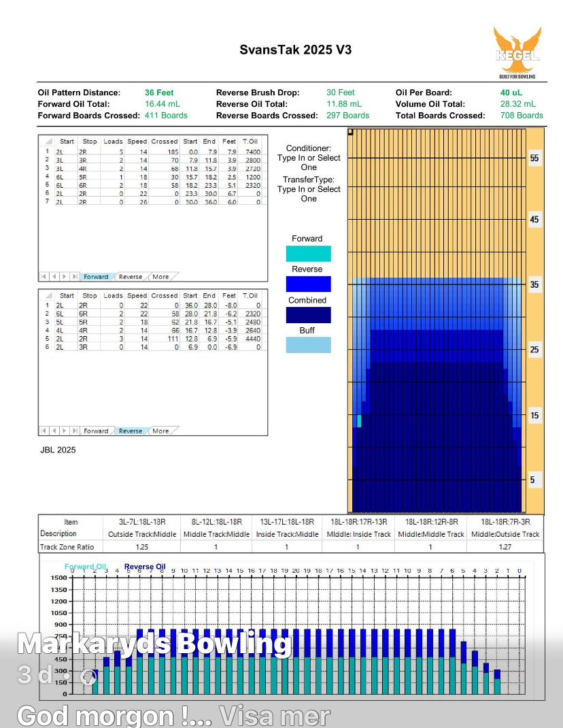The image size is (563, 728).
Task: Select row 5 header in the Reverse table
Action: [47, 338]
